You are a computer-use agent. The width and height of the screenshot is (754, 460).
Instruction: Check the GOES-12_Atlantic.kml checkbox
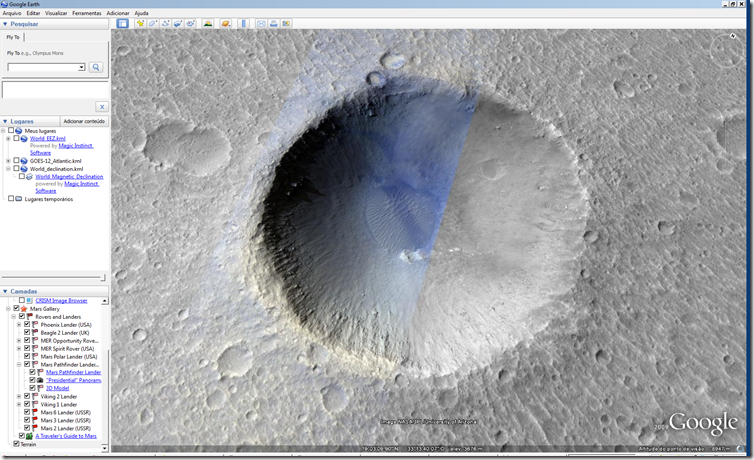16,161
